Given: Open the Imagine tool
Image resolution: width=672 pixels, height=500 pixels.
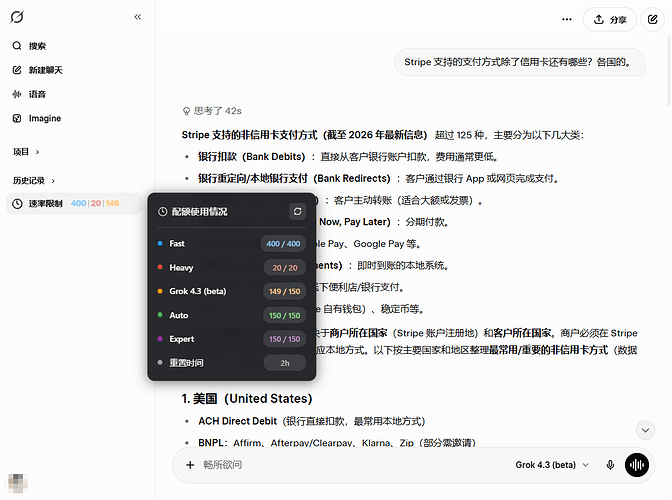Looking at the screenshot, I should (37, 118).
